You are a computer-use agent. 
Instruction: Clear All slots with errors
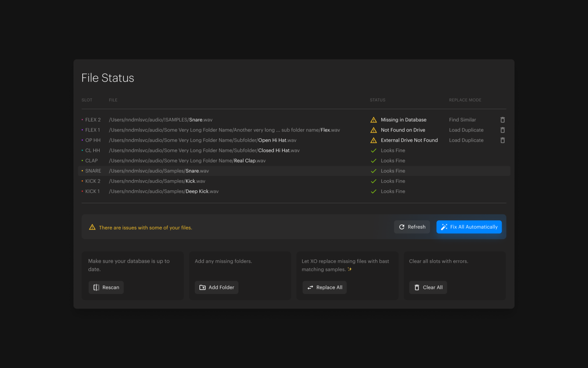pyautogui.click(x=428, y=287)
